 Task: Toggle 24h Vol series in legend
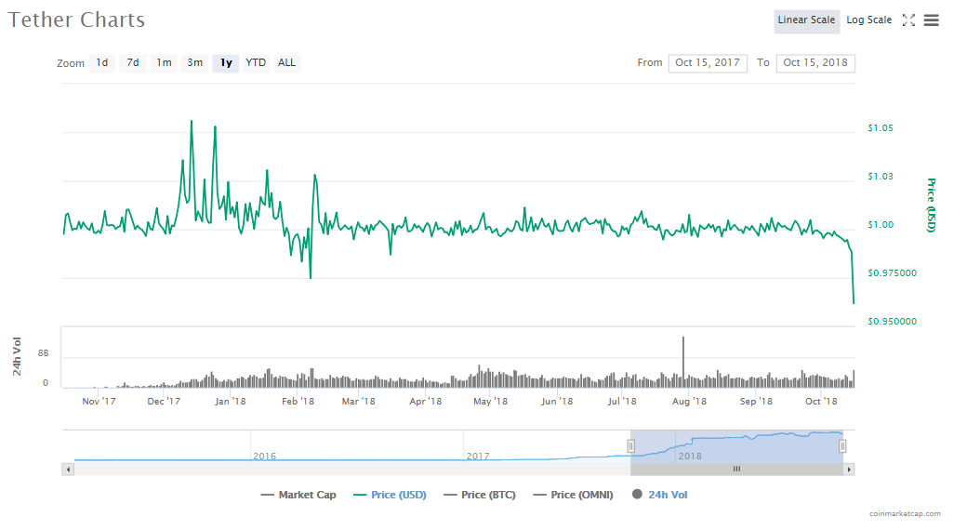coord(659,495)
